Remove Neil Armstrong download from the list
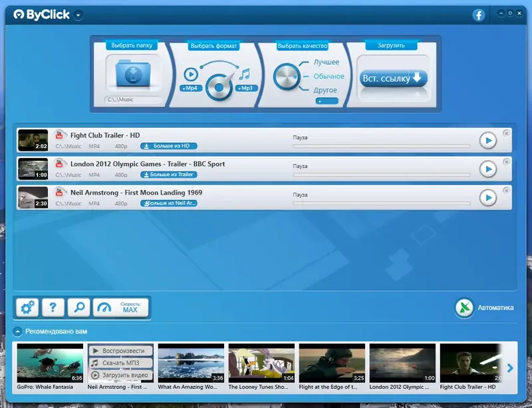Image resolution: width=532 pixels, height=408 pixels. [x=506, y=191]
